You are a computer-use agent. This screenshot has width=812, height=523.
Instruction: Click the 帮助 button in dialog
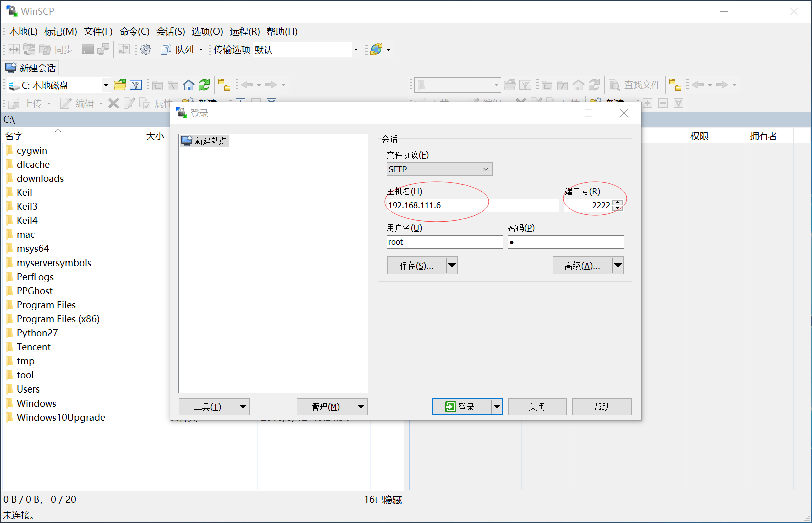602,407
